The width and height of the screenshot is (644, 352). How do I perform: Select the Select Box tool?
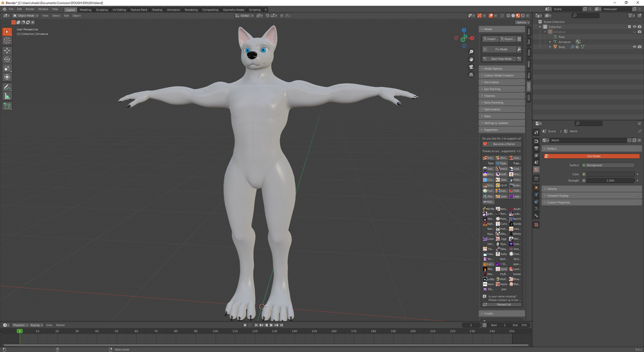[7, 31]
